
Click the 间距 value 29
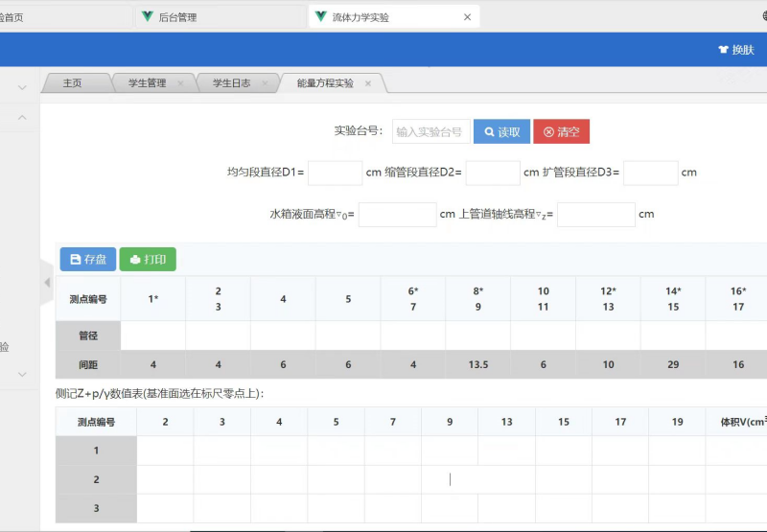pyautogui.click(x=673, y=364)
